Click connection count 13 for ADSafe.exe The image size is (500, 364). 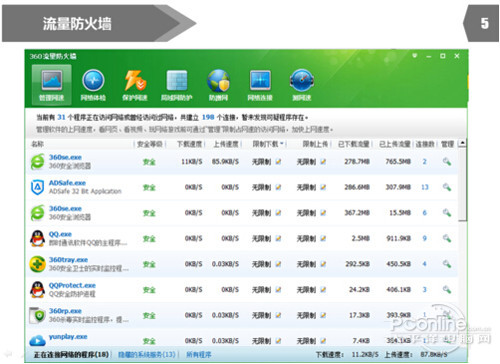pos(425,187)
